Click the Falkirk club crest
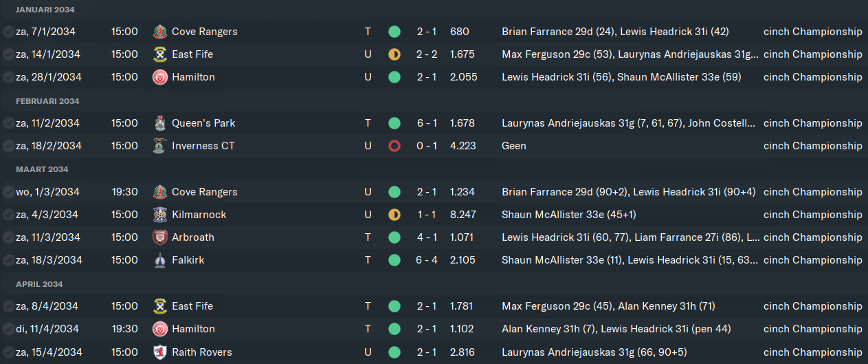 click(159, 260)
